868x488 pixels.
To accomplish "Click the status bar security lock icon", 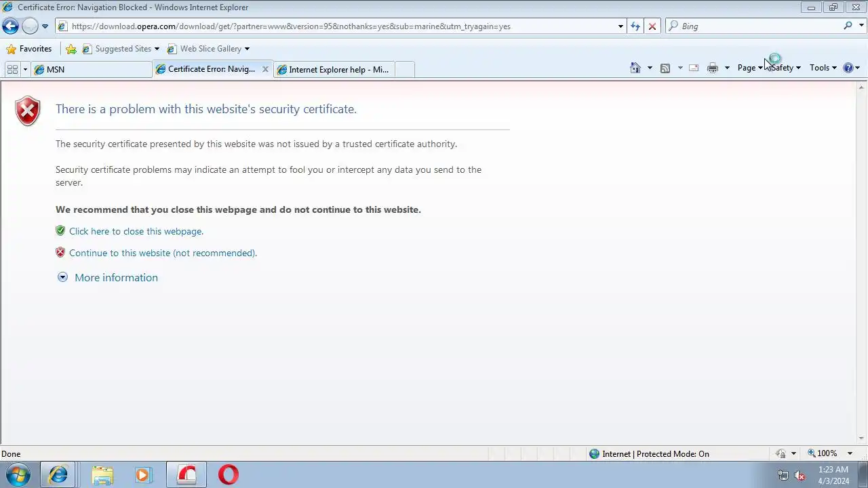I will (781, 453).
